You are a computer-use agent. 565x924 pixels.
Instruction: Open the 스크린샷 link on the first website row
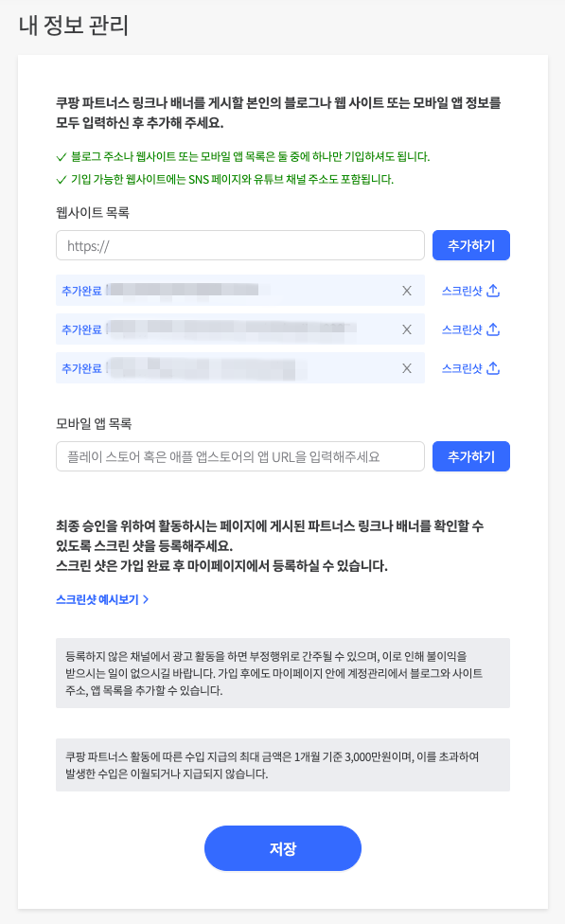(465, 290)
